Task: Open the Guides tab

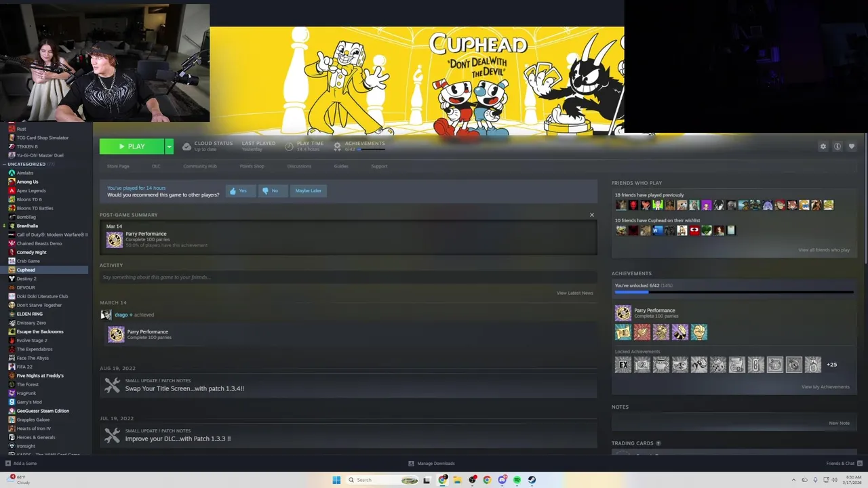Action: click(341, 166)
